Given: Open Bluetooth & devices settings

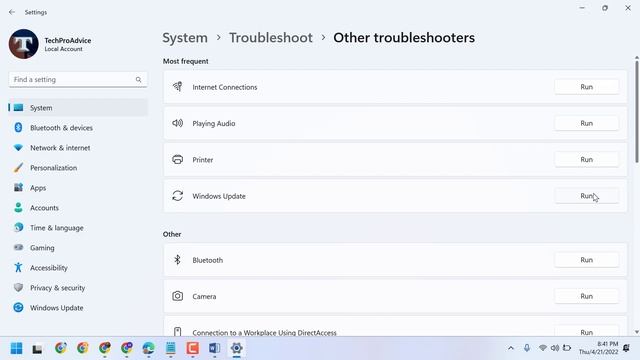Looking at the screenshot, I should tap(78, 128).
